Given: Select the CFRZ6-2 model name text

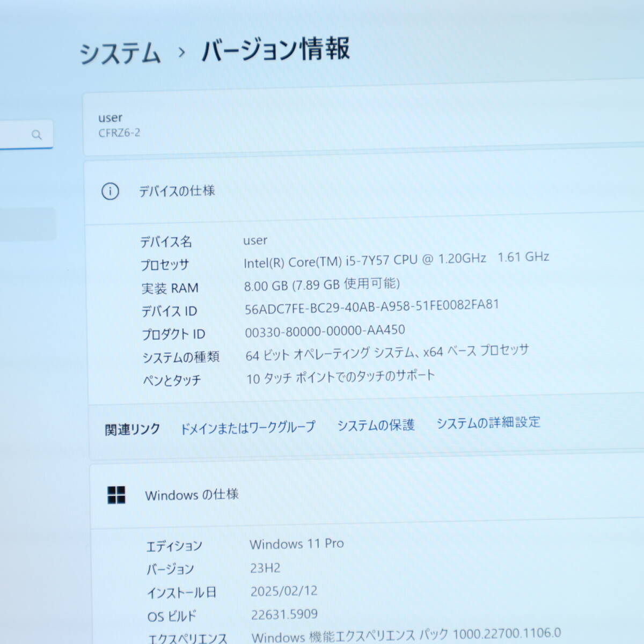Looking at the screenshot, I should 119,133.
